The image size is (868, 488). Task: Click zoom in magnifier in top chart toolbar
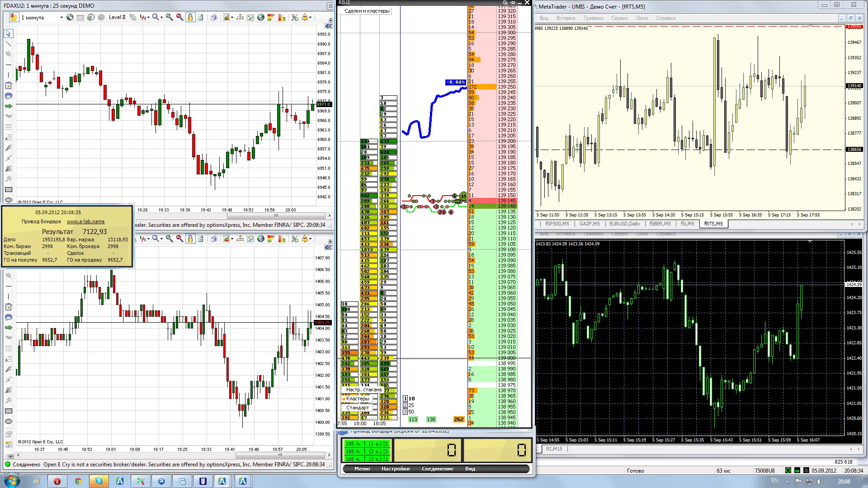point(169,17)
